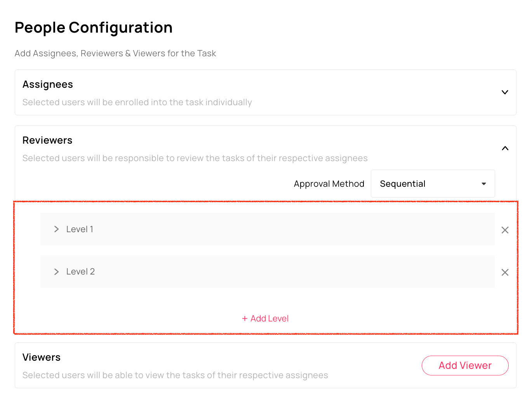The height and width of the screenshot is (403, 532).
Task: Expand the Assignees section chevron
Action: coord(505,92)
